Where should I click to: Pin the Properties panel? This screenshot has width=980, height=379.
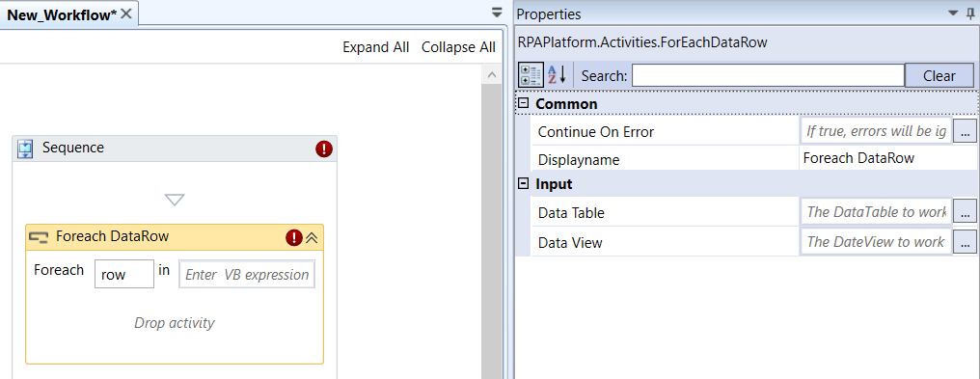pyautogui.click(x=970, y=14)
